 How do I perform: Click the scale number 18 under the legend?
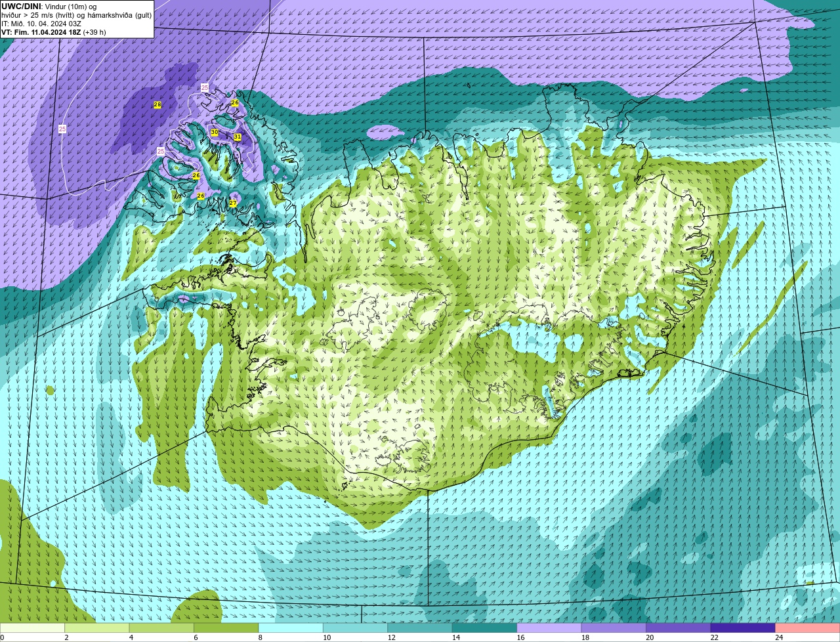(585, 637)
